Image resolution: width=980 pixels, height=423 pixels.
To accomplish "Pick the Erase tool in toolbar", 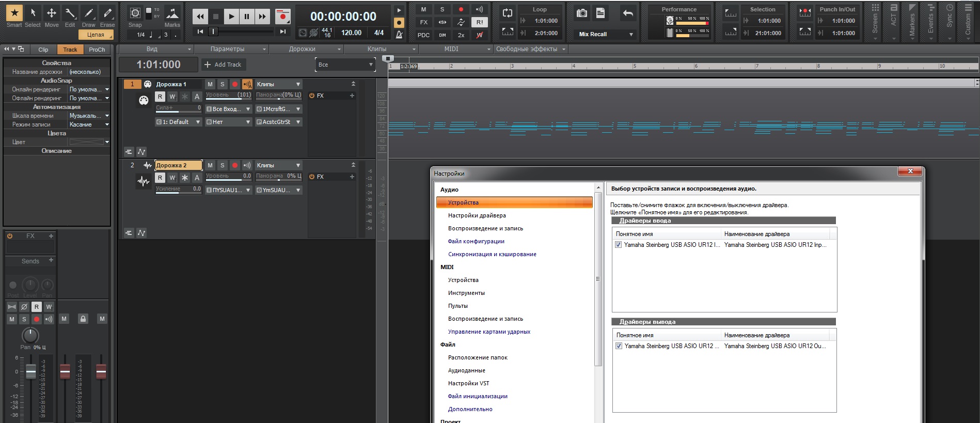I will [x=107, y=13].
